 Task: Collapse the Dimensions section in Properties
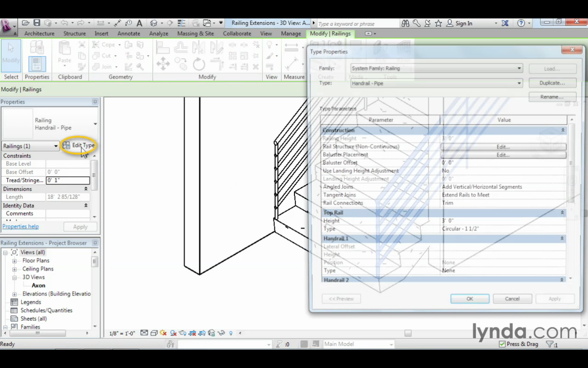[86, 189]
